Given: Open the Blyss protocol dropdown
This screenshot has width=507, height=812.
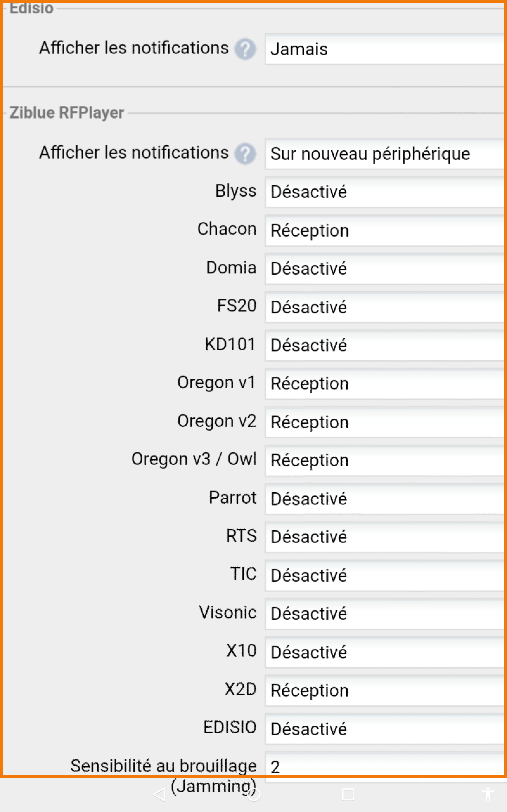Looking at the screenshot, I should pyautogui.click(x=385, y=192).
